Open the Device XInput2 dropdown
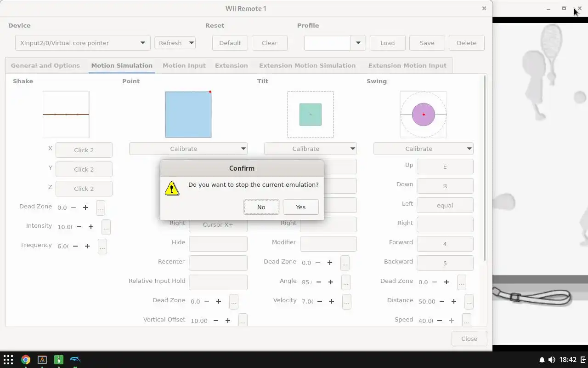The image size is (588, 368). pyautogui.click(x=83, y=43)
